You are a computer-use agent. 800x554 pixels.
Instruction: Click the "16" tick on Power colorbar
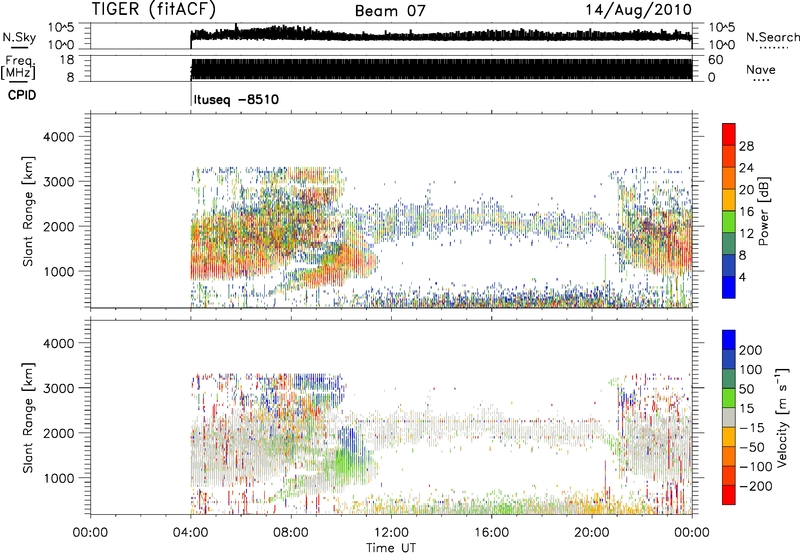click(746, 212)
